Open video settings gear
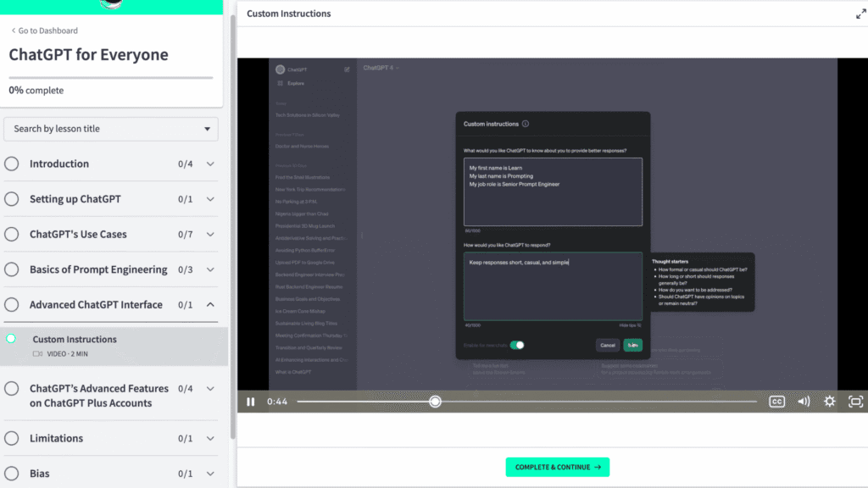Viewport: 868px width, 488px height. point(829,402)
